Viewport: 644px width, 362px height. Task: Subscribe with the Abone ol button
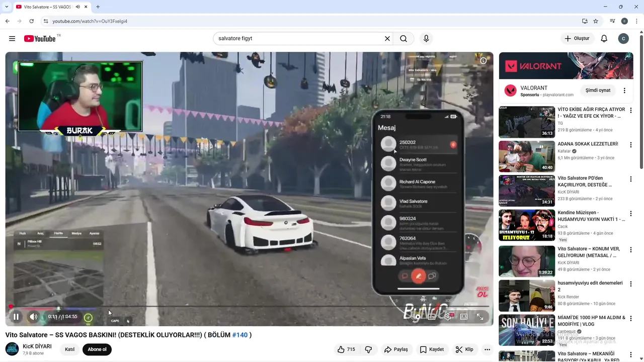(97, 349)
